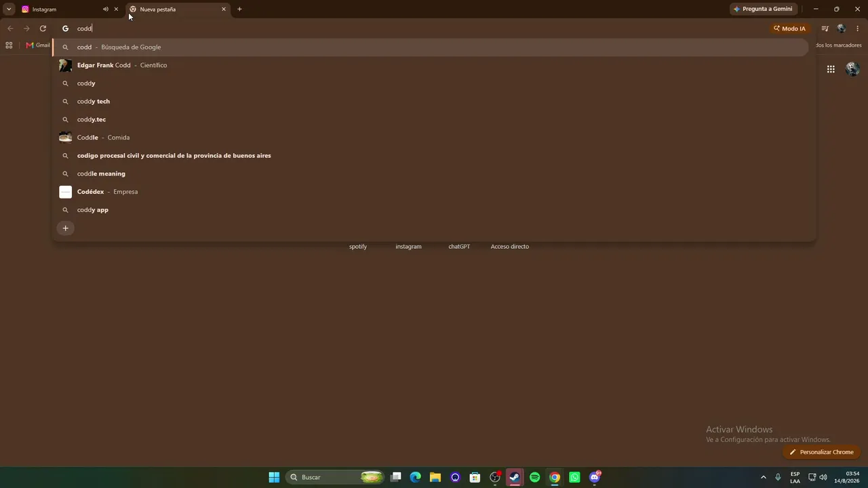Open the instagram shortcut
The height and width of the screenshot is (488, 868).
tap(409, 247)
